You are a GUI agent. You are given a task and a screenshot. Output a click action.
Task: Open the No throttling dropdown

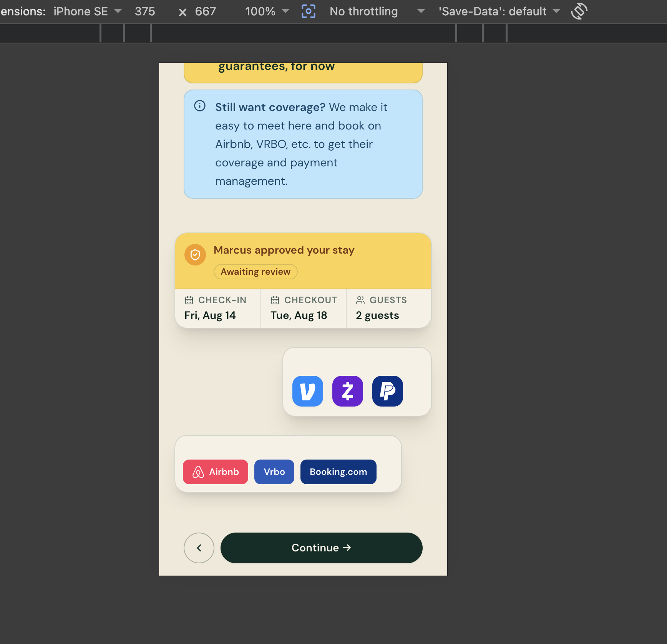[377, 12]
